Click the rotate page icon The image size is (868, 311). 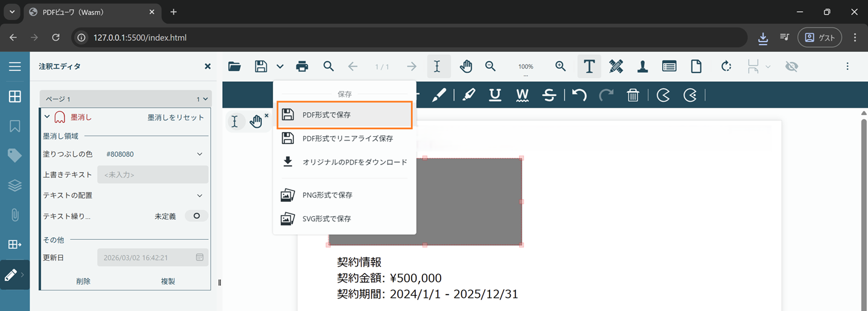[726, 66]
